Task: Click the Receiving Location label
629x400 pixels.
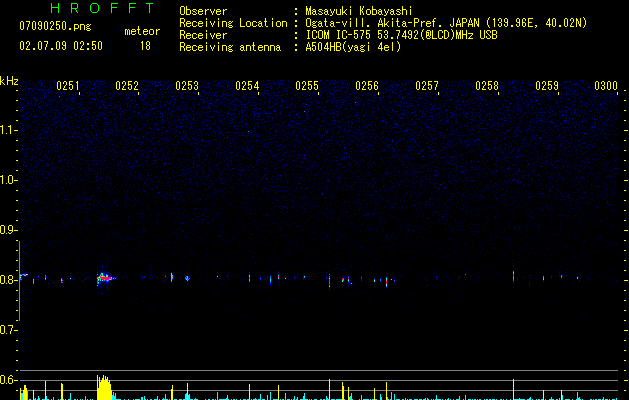Action: [x=233, y=23]
